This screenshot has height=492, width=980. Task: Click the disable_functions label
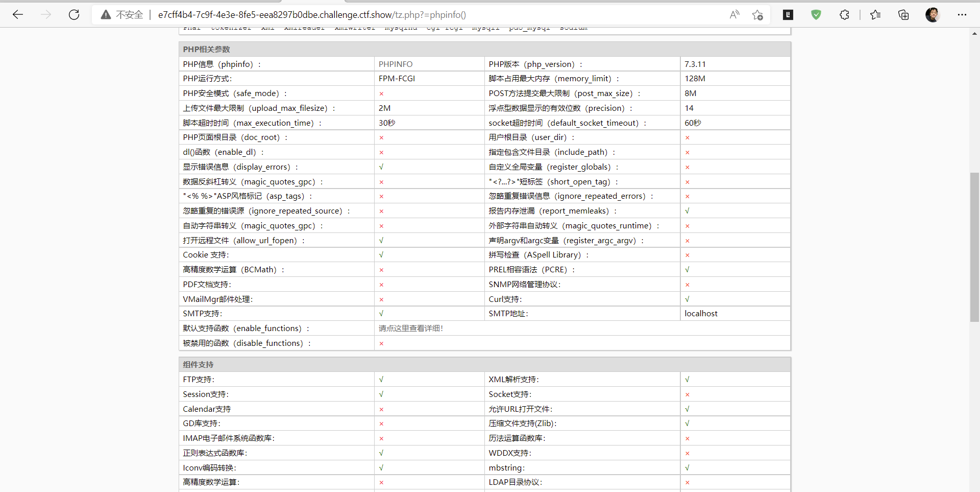click(247, 343)
